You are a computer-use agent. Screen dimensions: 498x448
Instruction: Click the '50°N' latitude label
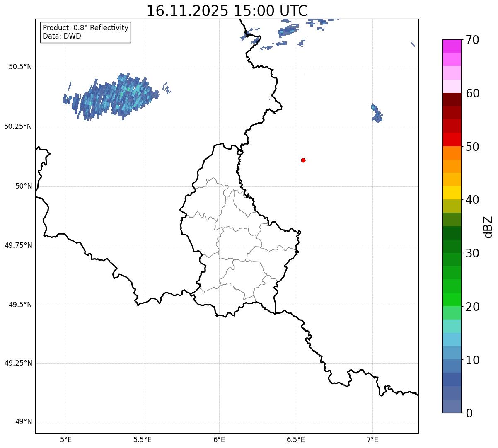(x=24, y=186)
